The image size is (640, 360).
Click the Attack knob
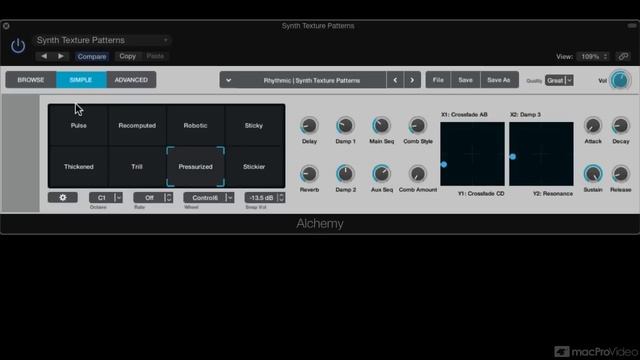click(x=593, y=126)
